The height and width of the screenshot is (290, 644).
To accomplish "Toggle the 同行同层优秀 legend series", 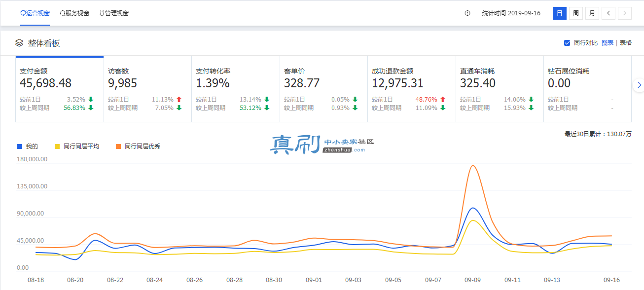I will (138, 146).
